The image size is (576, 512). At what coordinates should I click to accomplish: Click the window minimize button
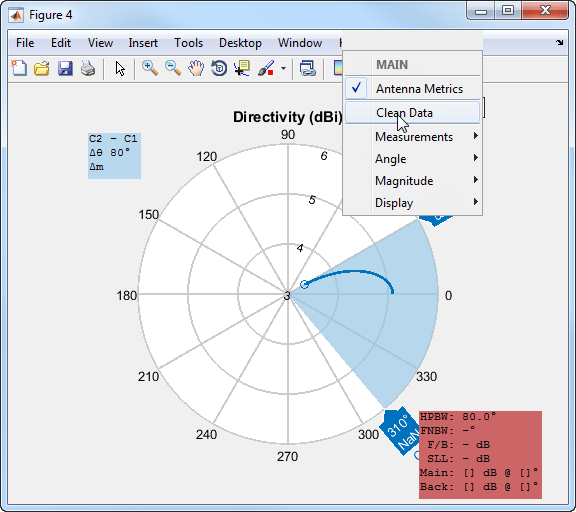pos(481,11)
